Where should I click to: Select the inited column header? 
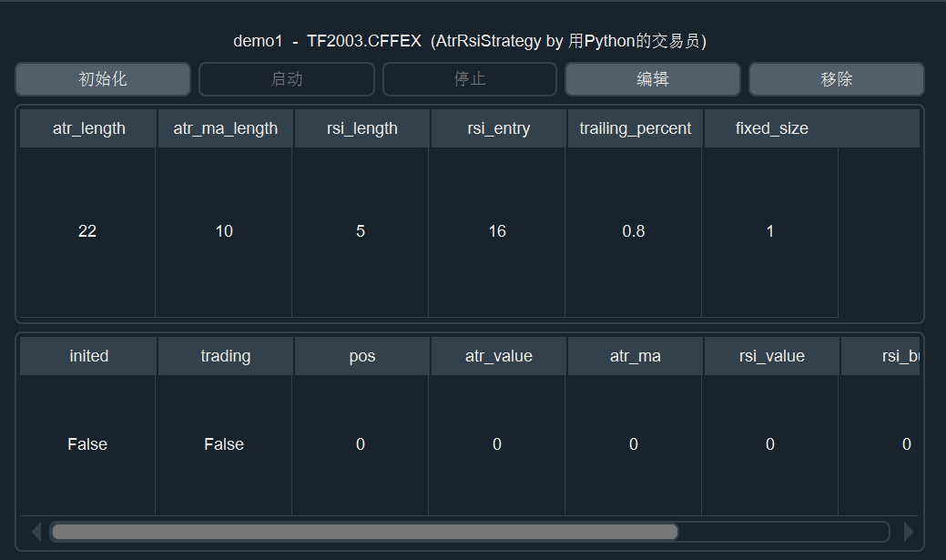[x=88, y=356]
